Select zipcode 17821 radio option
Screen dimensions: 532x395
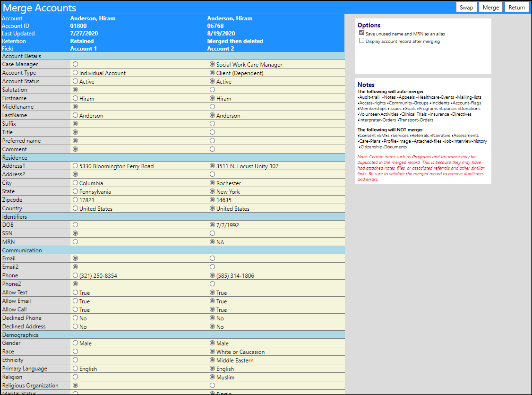click(x=75, y=200)
